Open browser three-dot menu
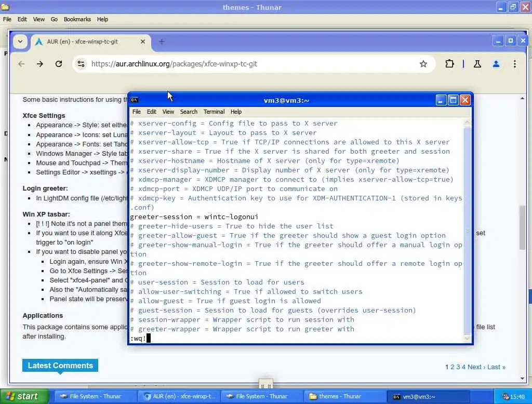The width and height of the screenshot is (532, 404). [515, 64]
